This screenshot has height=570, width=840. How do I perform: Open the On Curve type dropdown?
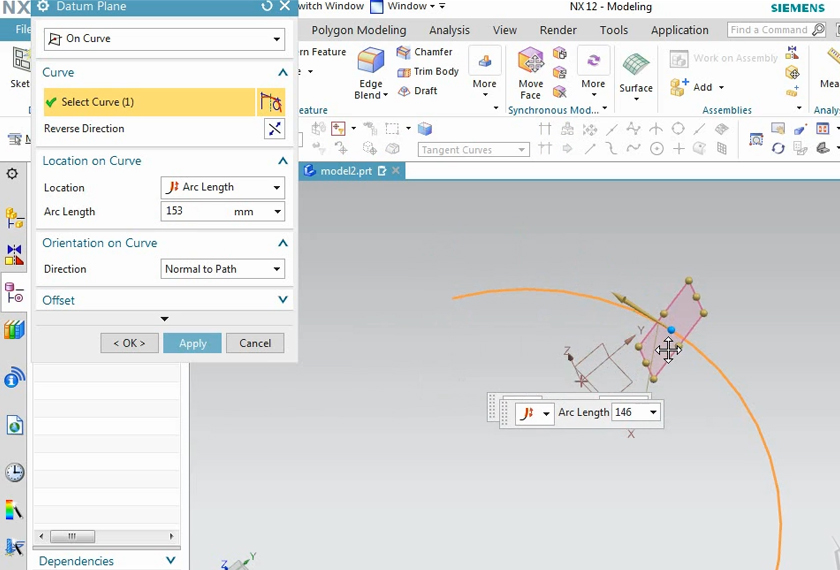165,39
